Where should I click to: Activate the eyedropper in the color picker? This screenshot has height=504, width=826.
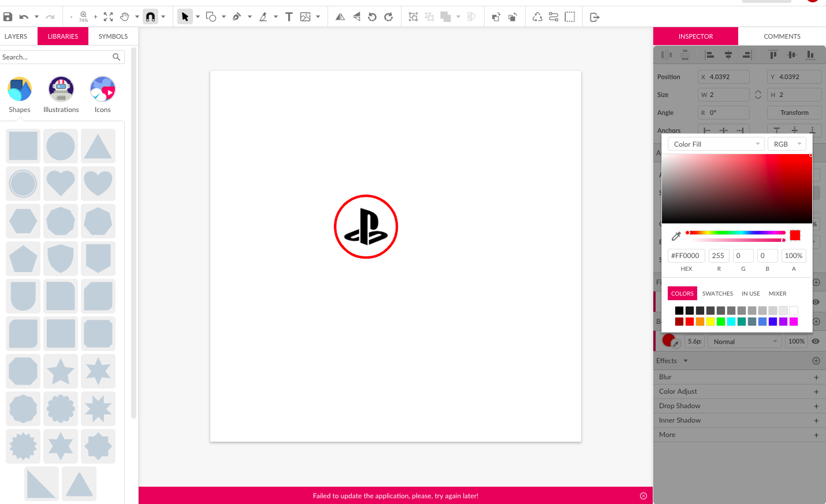pos(676,236)
